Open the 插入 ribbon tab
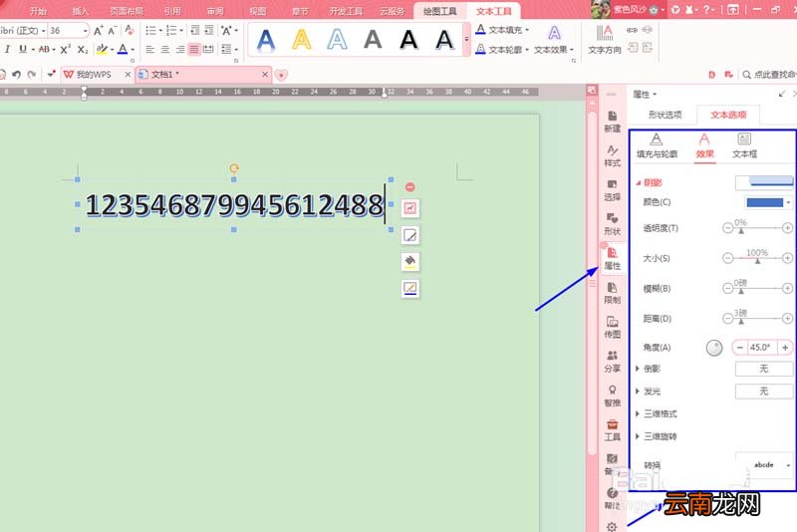797x532 pixels. point(80,11)
